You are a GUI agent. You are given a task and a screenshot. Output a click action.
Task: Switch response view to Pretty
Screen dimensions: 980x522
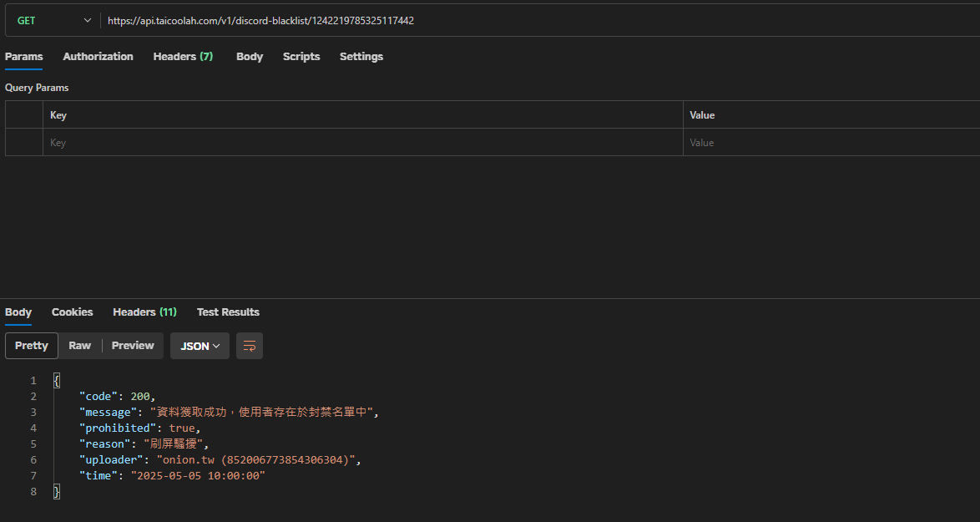point(32,346)
